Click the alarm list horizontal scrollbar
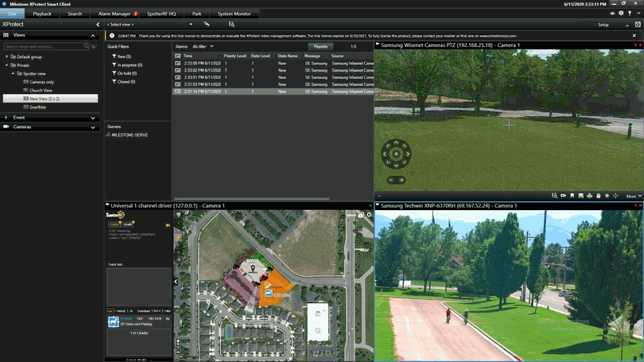644x362 pixels. tap(251, 198)
